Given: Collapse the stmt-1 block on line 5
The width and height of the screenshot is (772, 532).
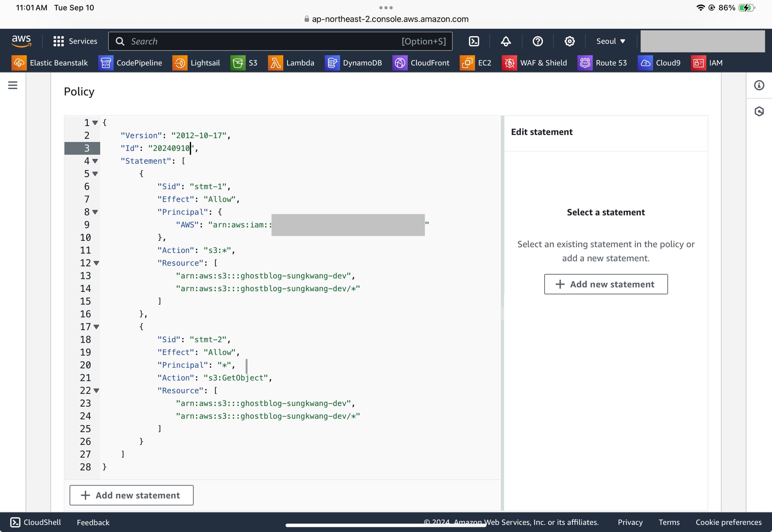Looking at the screenshot, I should tap(95, 174).
